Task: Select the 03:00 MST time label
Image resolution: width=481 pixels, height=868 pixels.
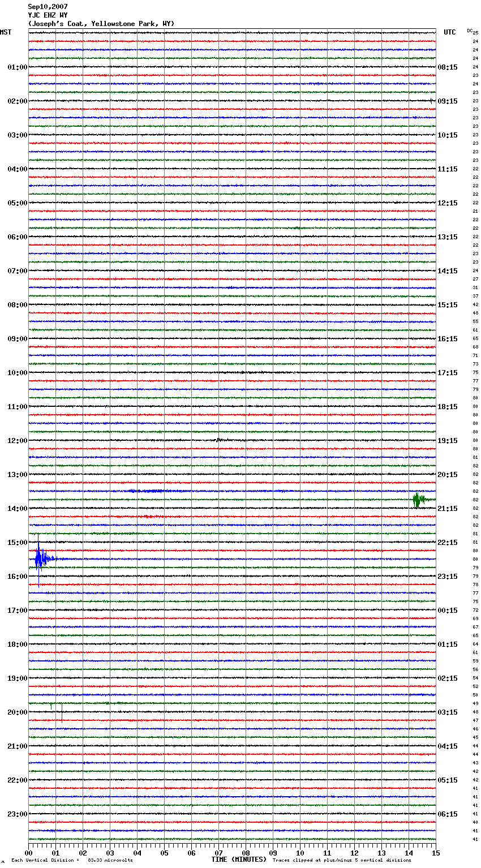Action: coord(18,135)
